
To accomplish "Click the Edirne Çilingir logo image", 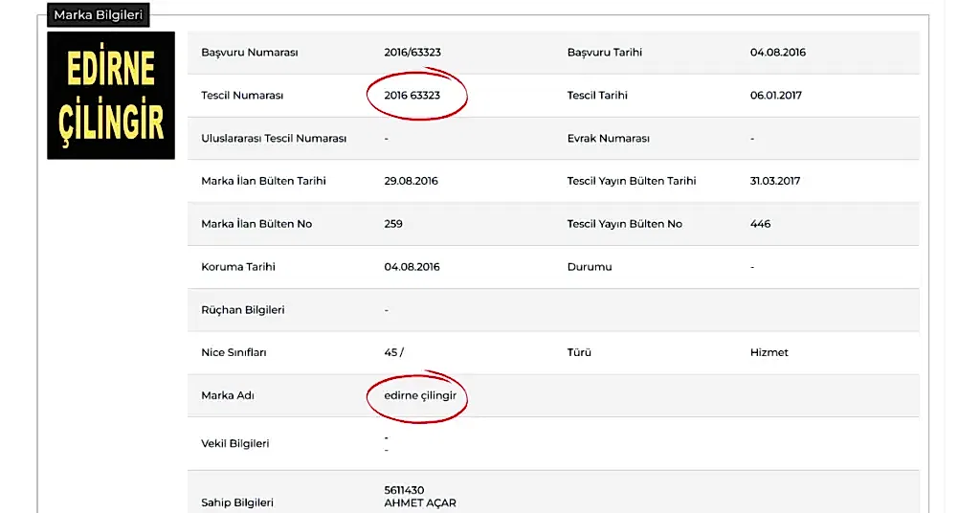I will [x=111, y=96].
